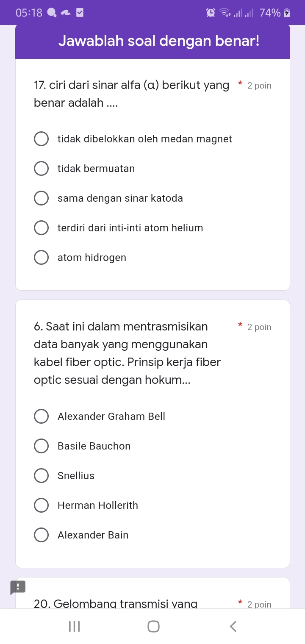
Task: Tap the alarm clock status icon
Action: 211,13
